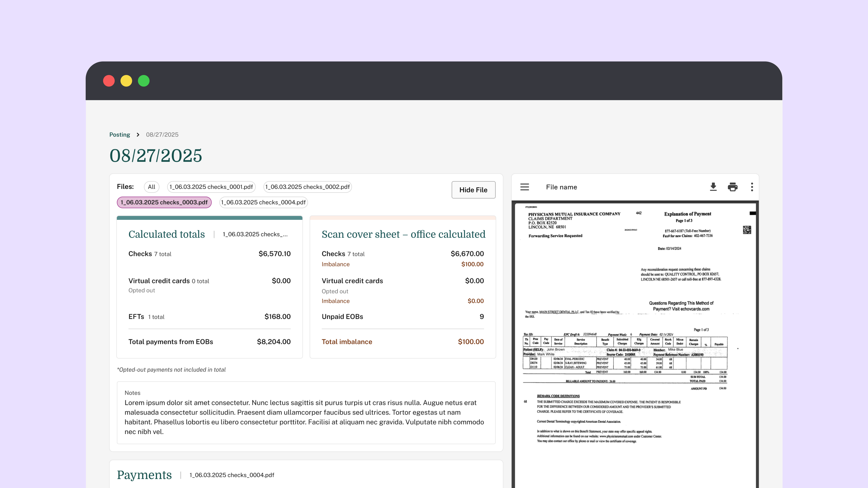Click the breadcrumb chevron separator
This screenshot has width=868, height=488.
pos(138,135)
